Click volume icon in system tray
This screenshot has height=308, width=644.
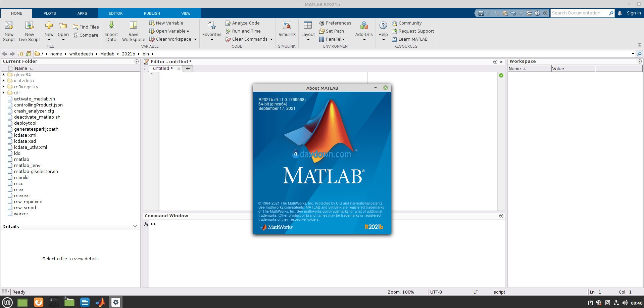625,303
